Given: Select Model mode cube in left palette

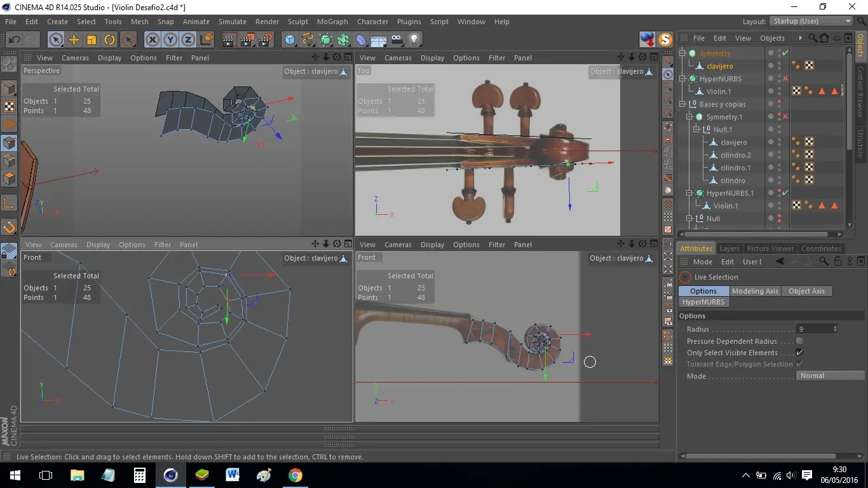Looking at the screenshot, I should coord(9,88).
